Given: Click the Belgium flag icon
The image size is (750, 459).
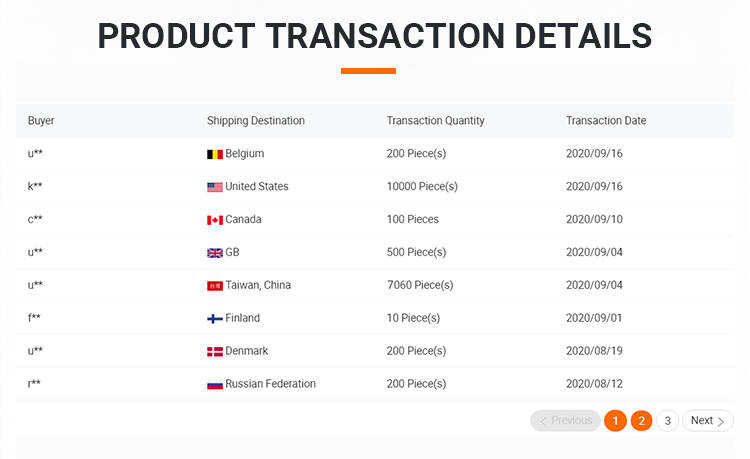Looking at the screenshot, I should pyautogui.click(x=214, y=154).
